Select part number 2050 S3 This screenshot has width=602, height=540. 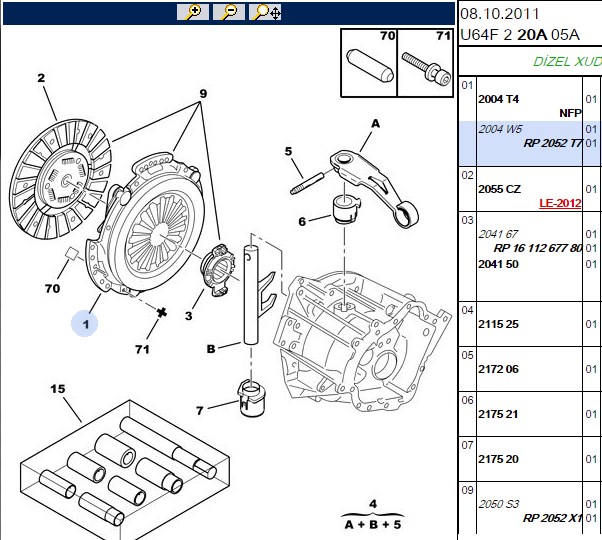[x=499, y=504]
